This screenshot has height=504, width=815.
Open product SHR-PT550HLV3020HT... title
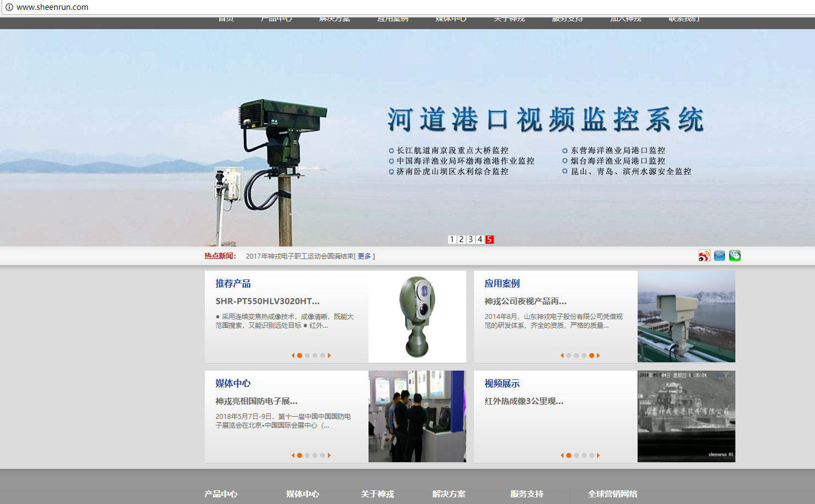267,301
